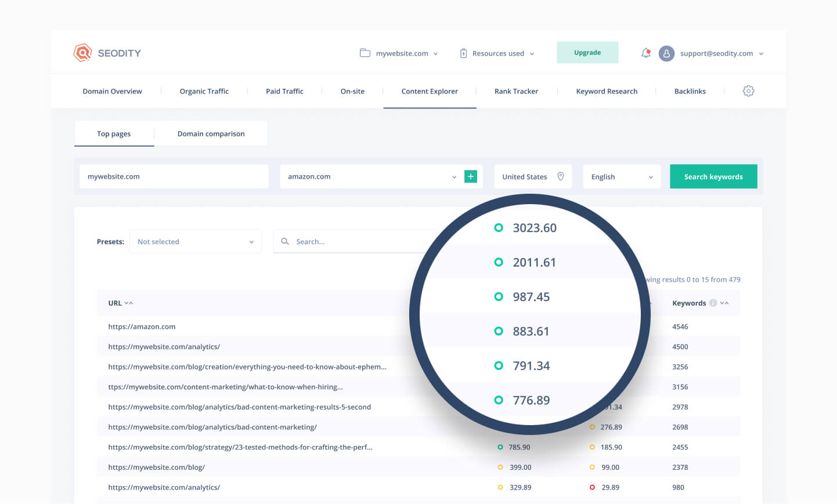This screenshot has height=504, width=837.
Task: Open settings gear in navigation bar
Action: (748, 91)
